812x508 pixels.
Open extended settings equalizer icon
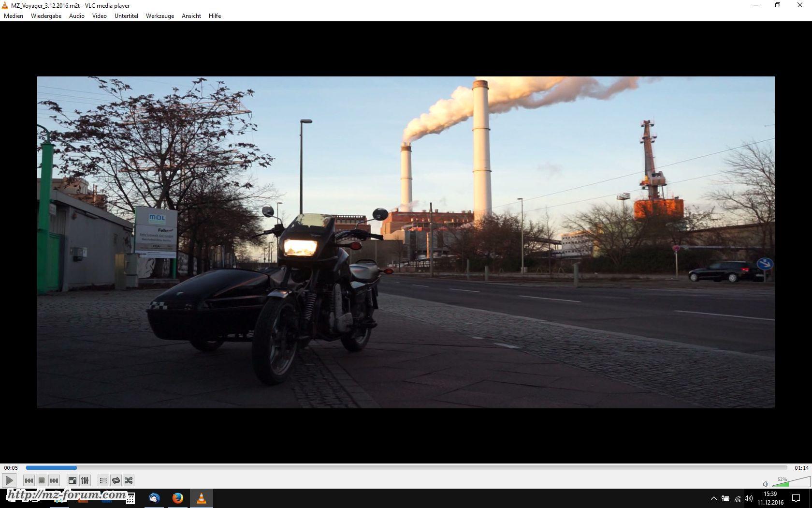[x=85, y=480]
